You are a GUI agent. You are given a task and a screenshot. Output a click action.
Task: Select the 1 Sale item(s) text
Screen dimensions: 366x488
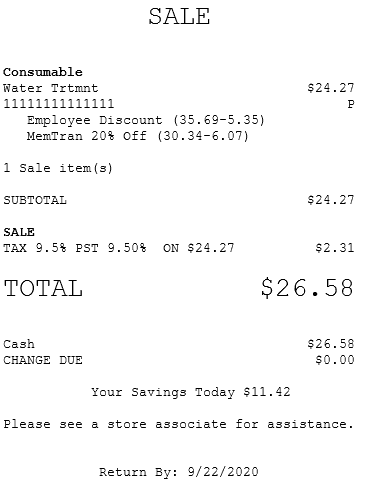[58, 168]
